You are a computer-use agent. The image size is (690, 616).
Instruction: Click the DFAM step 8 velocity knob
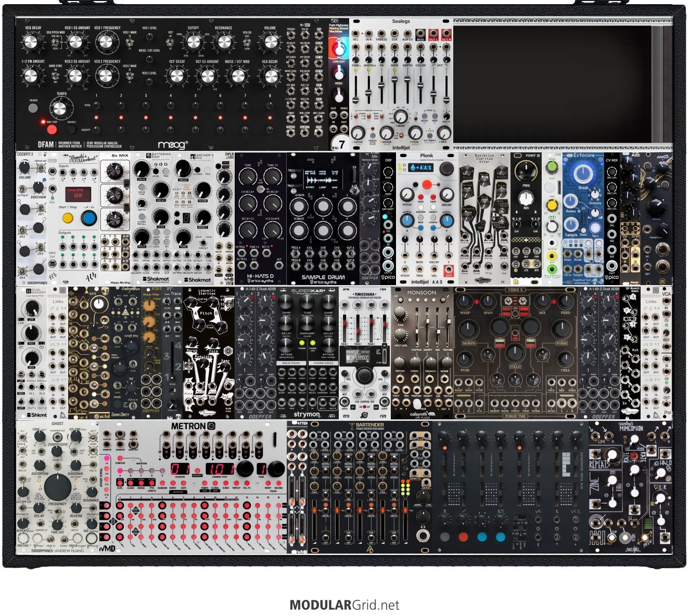pos(270,130)
